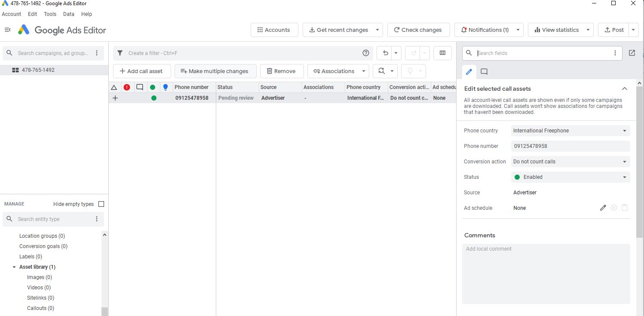Screen dimensions: 644x316
Task: Collapse Edit selected call assets section
Action: pyautogui.click(x=624, y=89)
